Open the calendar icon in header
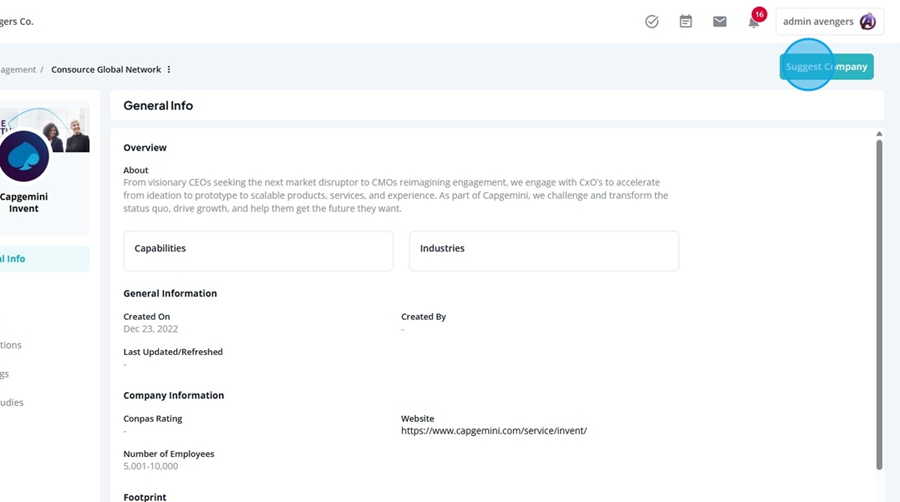The height and width of the screenshot is (502, 900). pos(685,22)
